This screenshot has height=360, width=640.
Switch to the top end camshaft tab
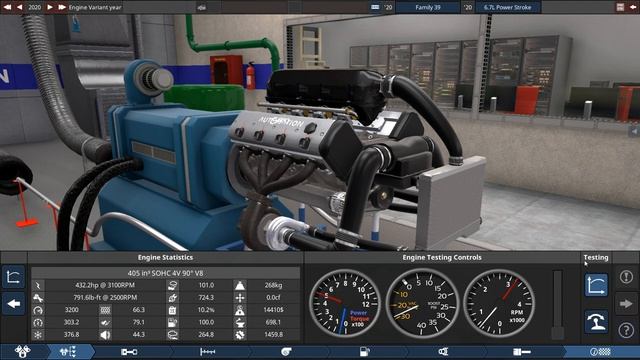click(x=207, y=351)
